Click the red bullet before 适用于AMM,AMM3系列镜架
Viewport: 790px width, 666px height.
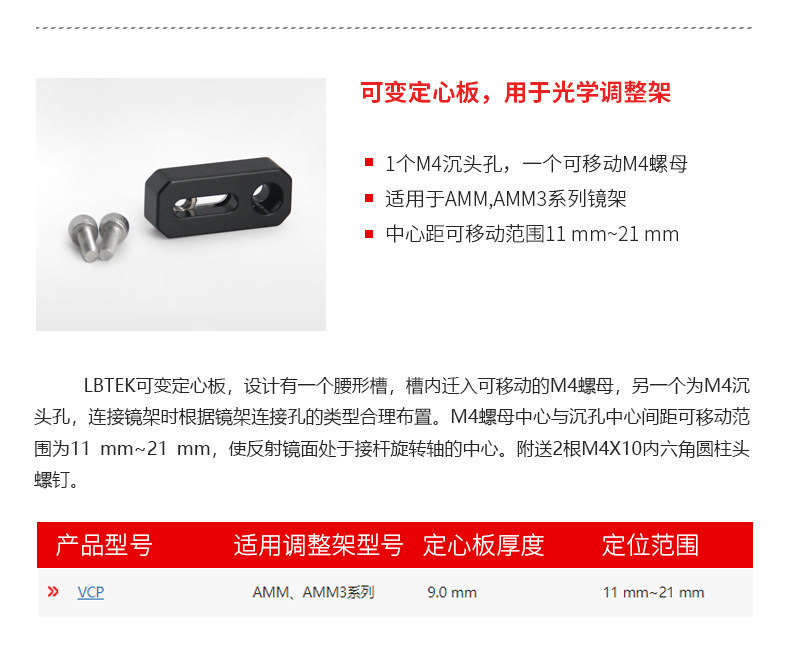369,198
